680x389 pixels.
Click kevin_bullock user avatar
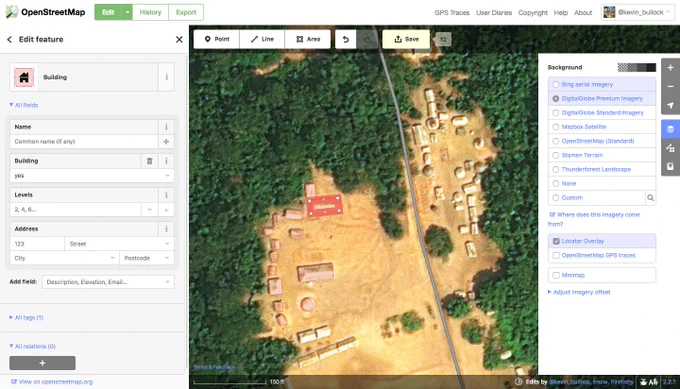point(609,12)
